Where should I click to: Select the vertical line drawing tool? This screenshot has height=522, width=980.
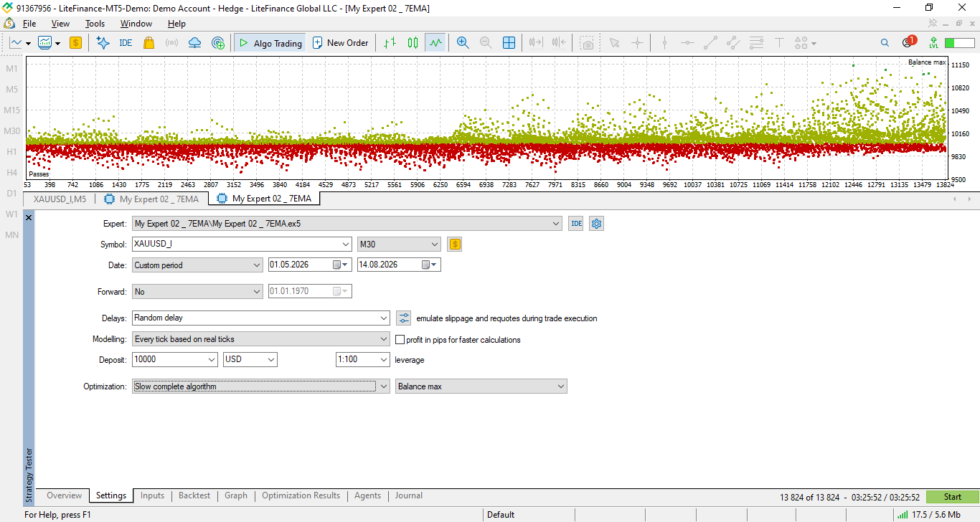(664, 43)
